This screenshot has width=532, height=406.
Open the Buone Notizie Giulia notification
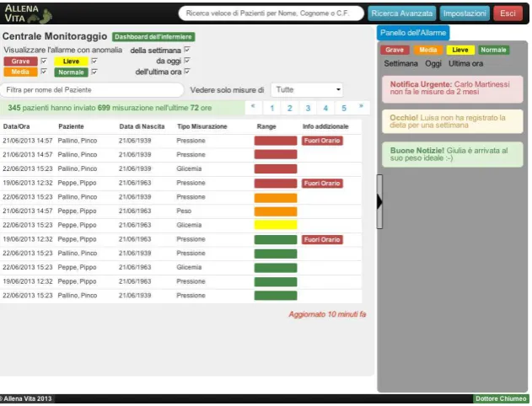coord(452,154)
